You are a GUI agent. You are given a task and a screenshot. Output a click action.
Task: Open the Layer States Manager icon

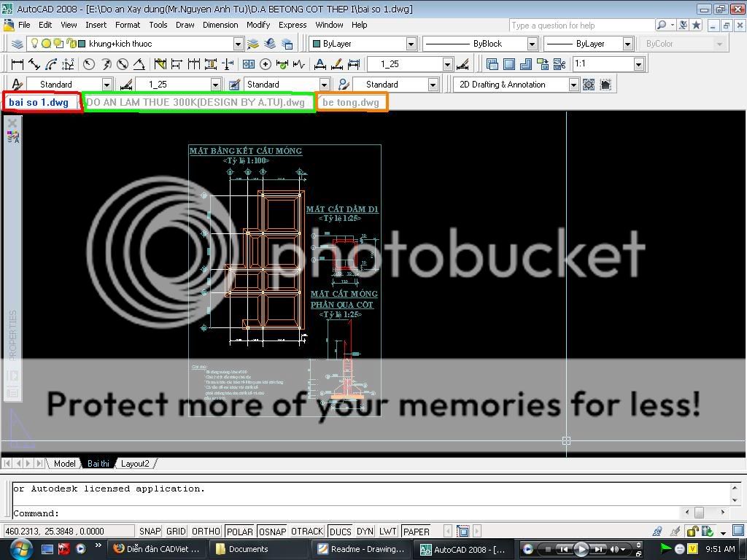coord(287,44)
